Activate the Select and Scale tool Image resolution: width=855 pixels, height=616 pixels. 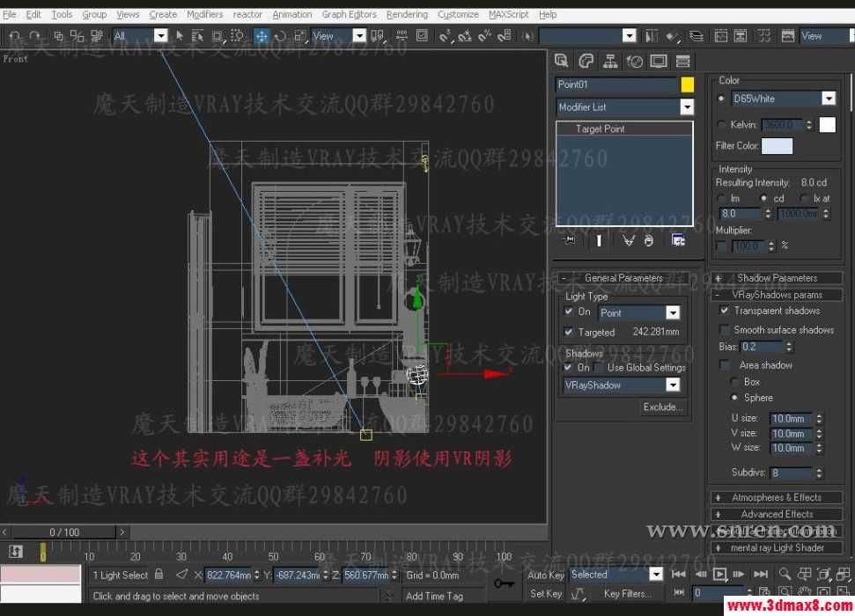tap(300, 36)
